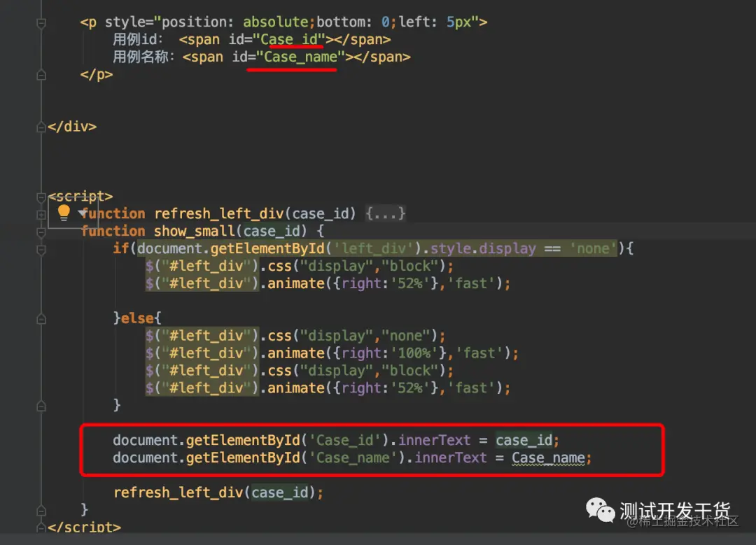The image size is (756, 545).
Task: Click the underlined Case_name variable being assigned
Action: pyautogui.click(x=548, y=458)
